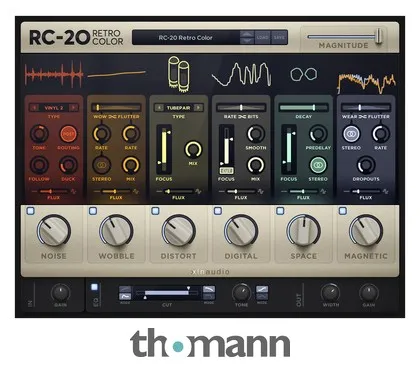
Task: Click the output GAIN knob
Action: 369,293
